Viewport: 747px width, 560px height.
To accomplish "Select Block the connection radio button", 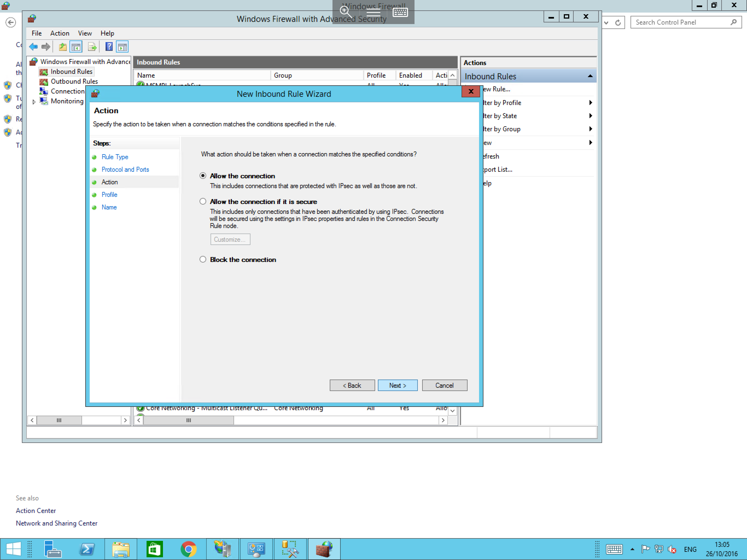I will coord(203,259).
